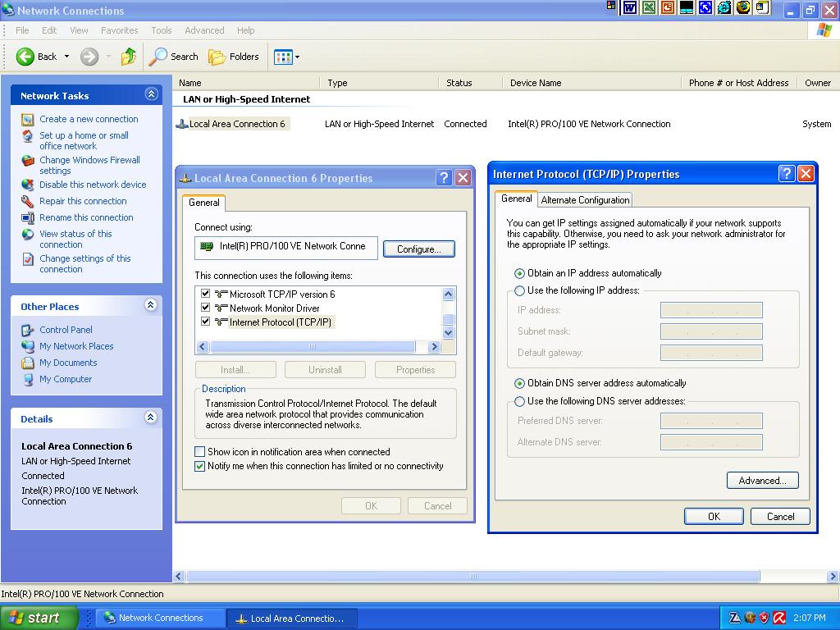Launch Word from the Office shortcut bar
The height and width of the screenshot is (630, 840).
coord(629,7)
